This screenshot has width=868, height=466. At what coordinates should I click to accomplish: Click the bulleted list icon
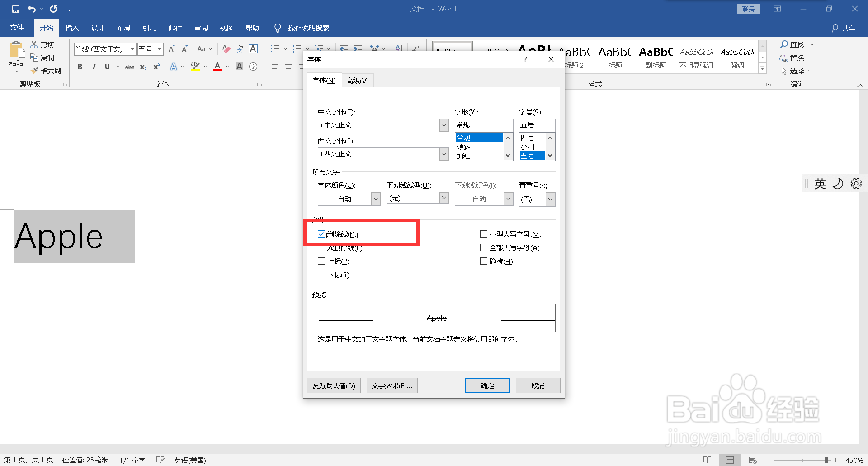pos(275,49)
